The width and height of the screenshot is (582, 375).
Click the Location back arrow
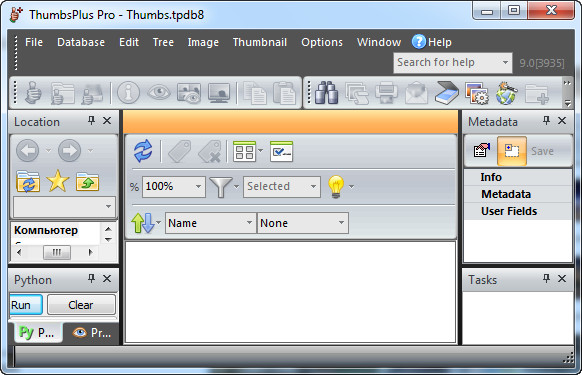tap(27, 151)
